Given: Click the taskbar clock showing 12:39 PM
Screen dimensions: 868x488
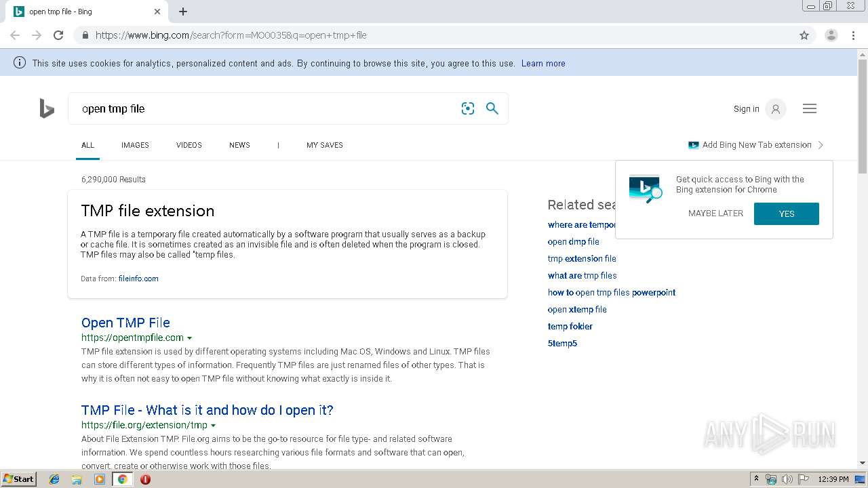Looking at the screenshot, I should [x=833, y=479].
